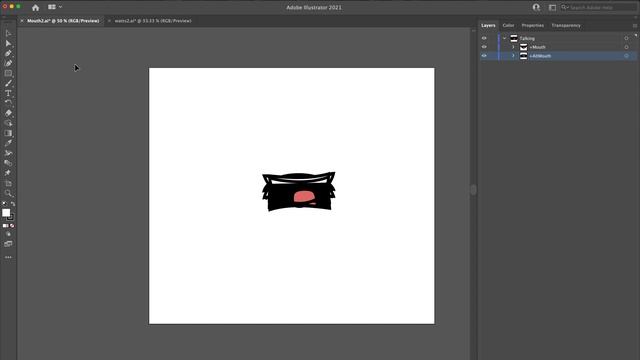The height and width of the screenshot is (360, 640).
Task: Select the Free Transform tool
Action: [x=8, y=163]
